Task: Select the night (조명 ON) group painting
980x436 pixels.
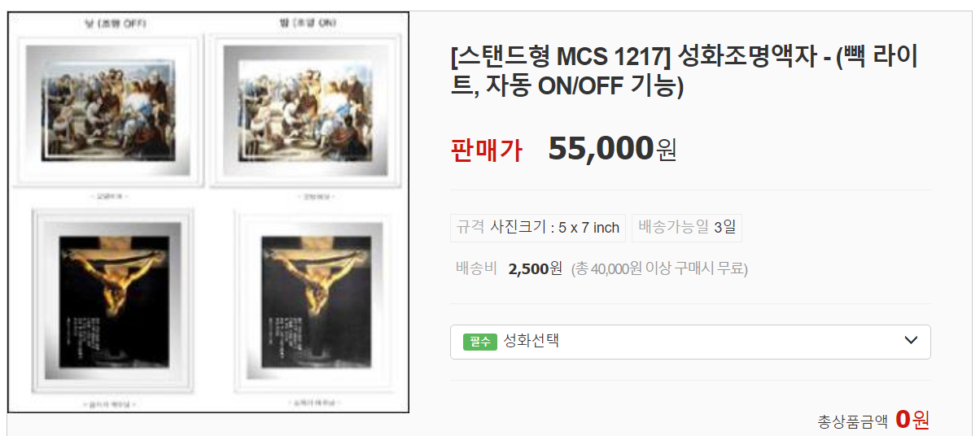Action: [305, 111]
